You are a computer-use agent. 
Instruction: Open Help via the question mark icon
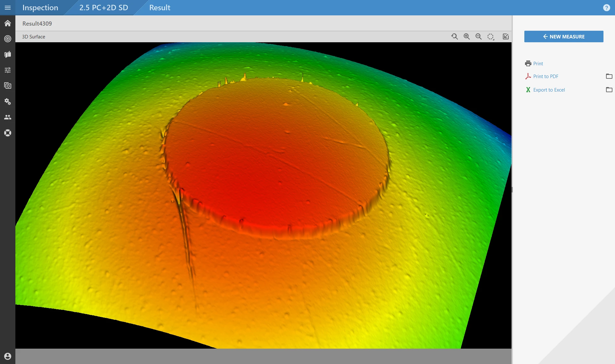[x=607, y=7]
